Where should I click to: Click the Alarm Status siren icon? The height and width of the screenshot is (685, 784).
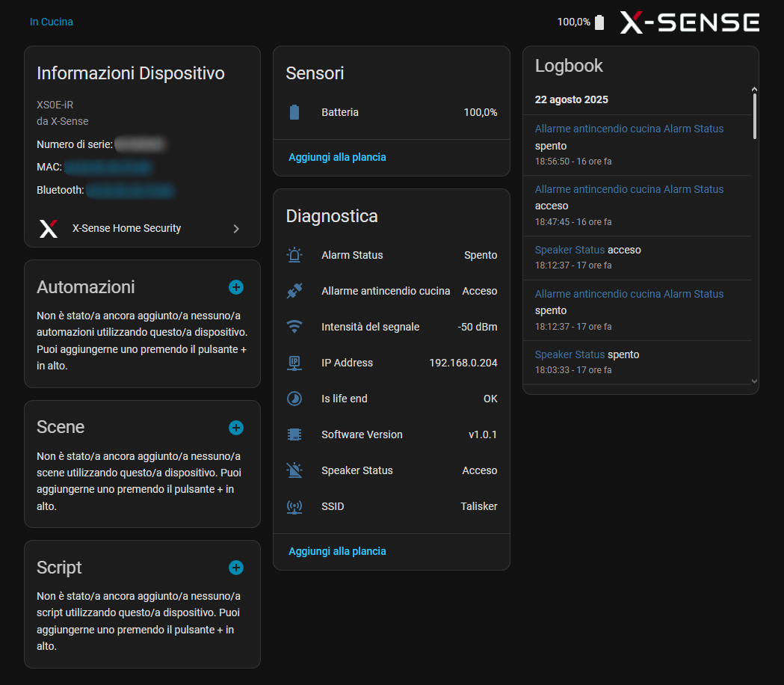click(294, 255)
